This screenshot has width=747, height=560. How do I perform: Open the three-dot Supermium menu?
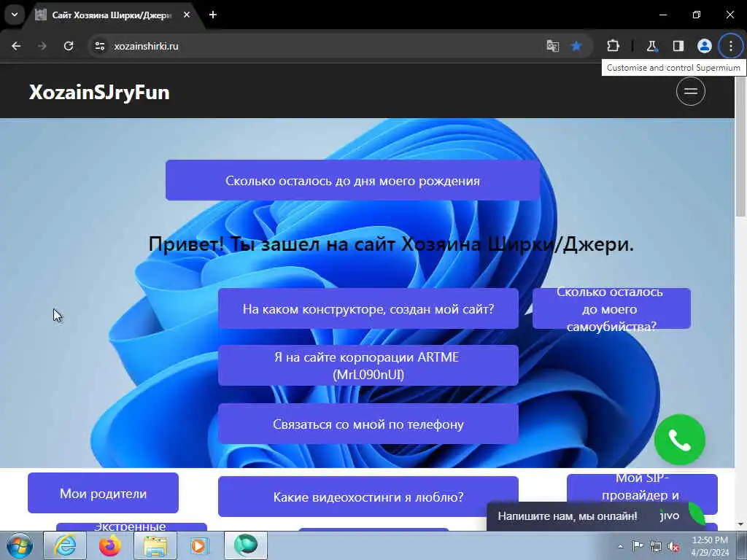point(731,46)
